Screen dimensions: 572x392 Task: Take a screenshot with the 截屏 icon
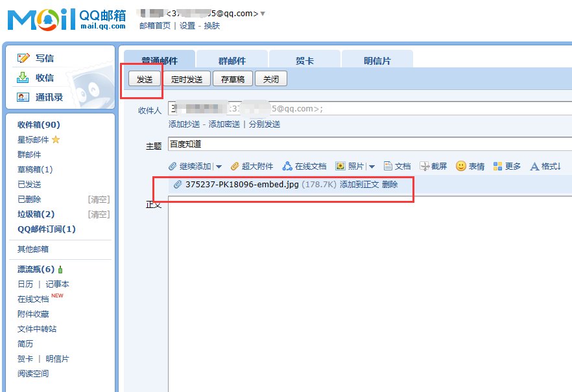coord(426,165)
